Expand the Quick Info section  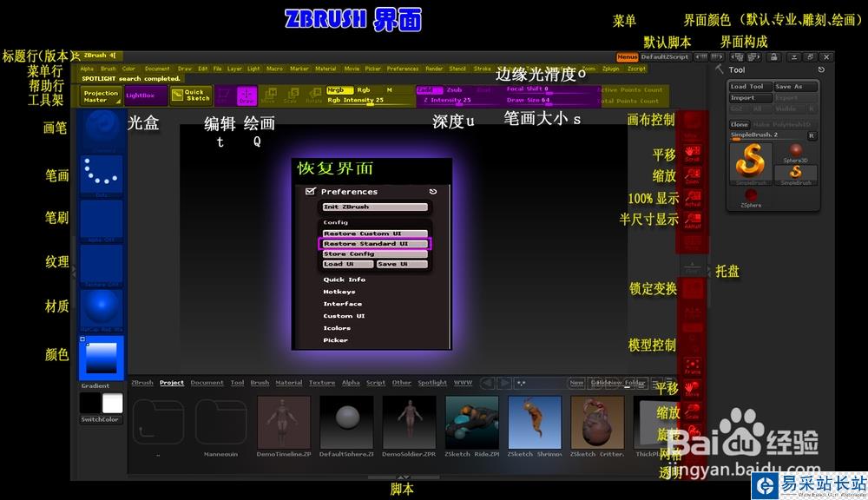[345, 280]
